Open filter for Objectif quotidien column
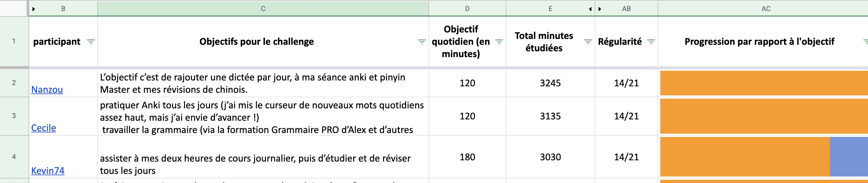The height and width of the screenshot is (183, 868). [499, 42]
